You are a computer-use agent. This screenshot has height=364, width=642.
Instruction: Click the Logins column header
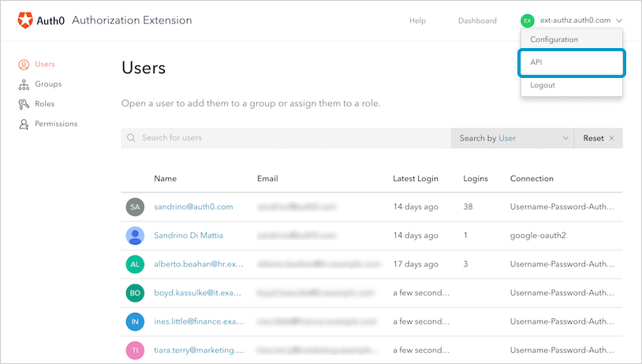(476, 178)
